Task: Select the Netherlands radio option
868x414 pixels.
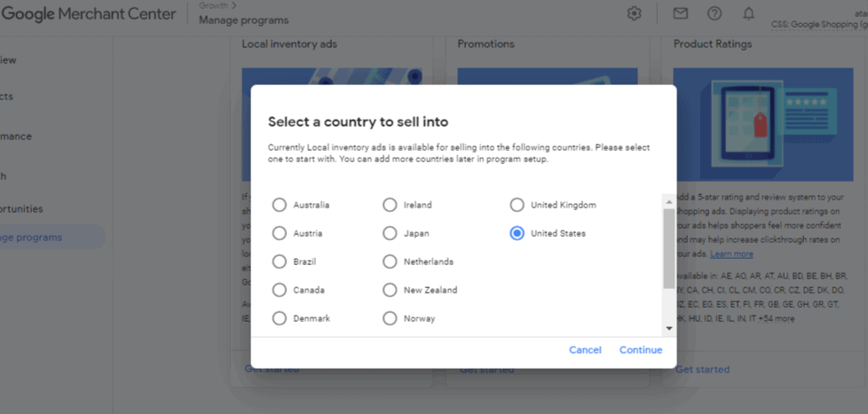Action: coord(391,262)
